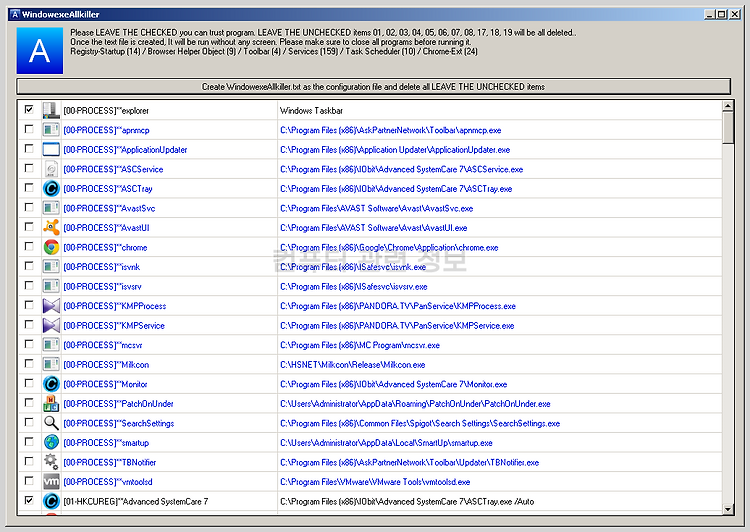Click the vmtoolsd VMware icon
The height and width of the screenshot is (532, 750).
tap(51, 482)
